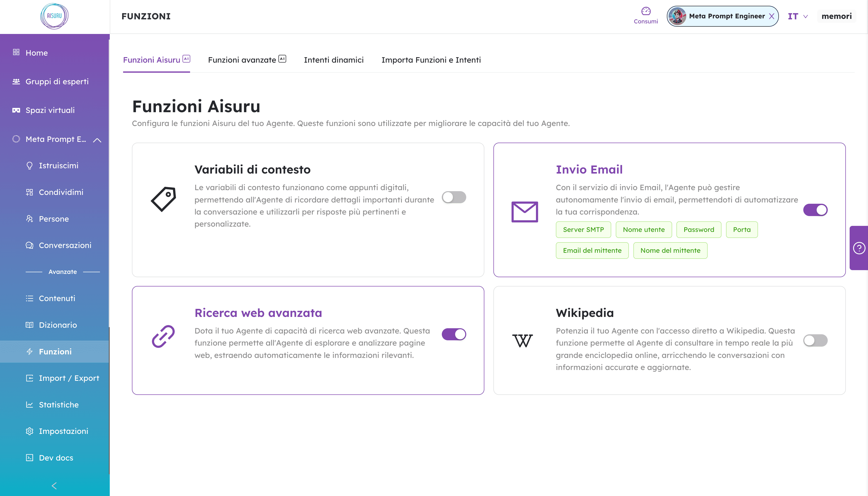Enable the Variabili di contesto toggle
Viewport: 868px width, 496px height.
pos(454,197)
